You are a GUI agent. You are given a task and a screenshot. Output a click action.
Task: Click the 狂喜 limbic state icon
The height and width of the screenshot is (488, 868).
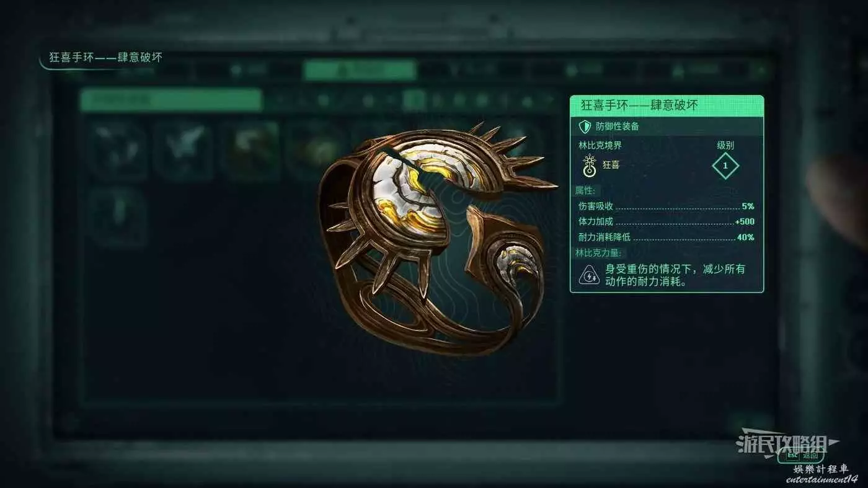coord(589,166)
